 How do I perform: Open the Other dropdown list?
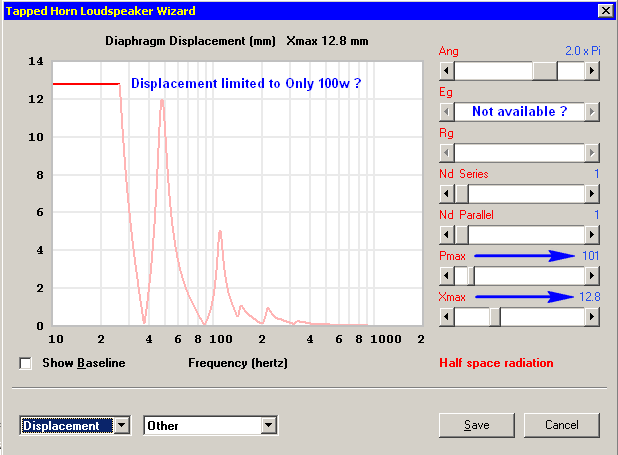pos(268,425)
